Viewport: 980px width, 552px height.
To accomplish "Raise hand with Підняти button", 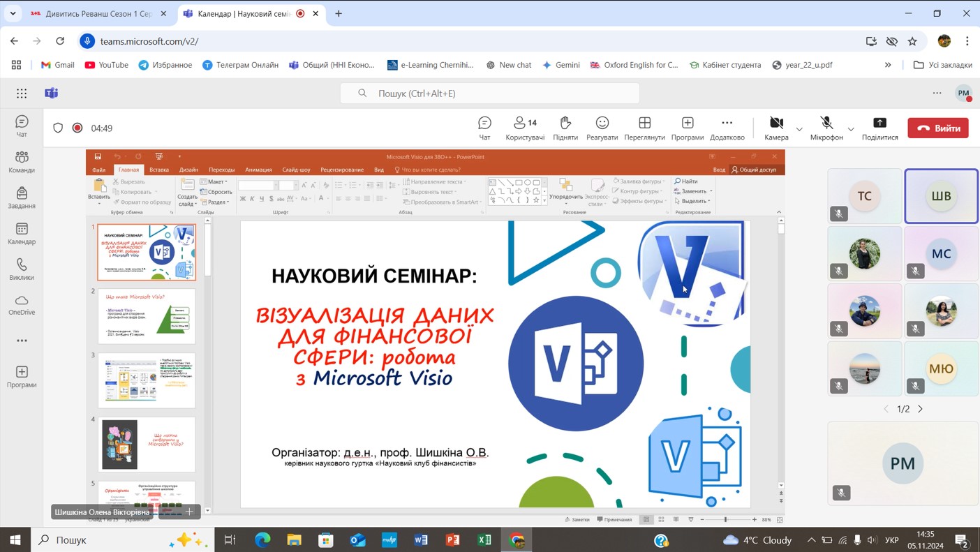I will (x=565, y=128).
